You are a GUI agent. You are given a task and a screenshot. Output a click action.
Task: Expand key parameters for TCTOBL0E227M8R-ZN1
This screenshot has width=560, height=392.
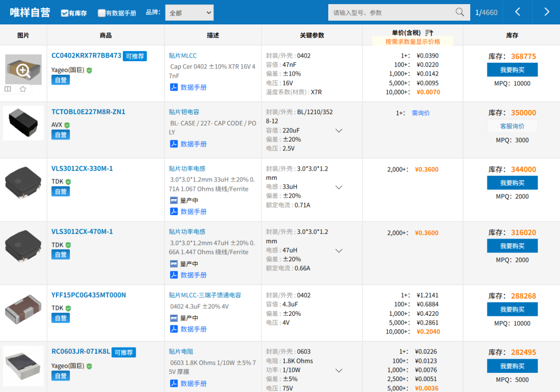pyautogui.click(x=339, y=131)
